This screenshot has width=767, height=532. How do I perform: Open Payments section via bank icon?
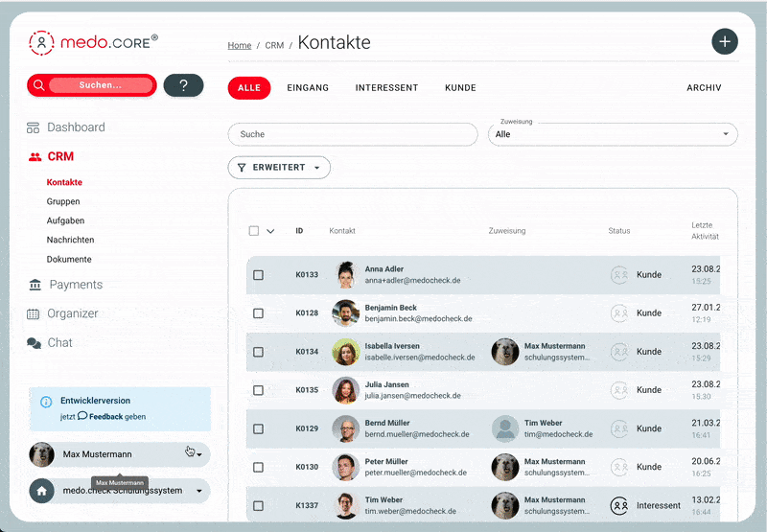[x=35, y=285]
